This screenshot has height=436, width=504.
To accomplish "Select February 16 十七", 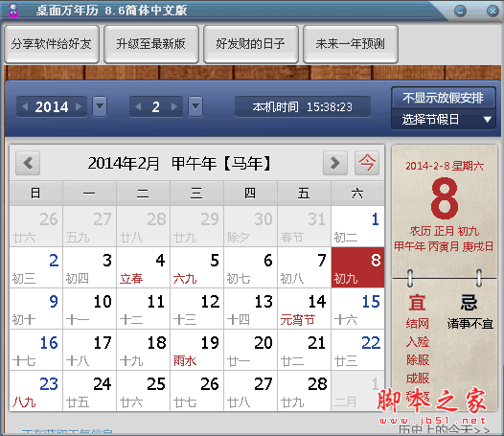I will [36, 350].
